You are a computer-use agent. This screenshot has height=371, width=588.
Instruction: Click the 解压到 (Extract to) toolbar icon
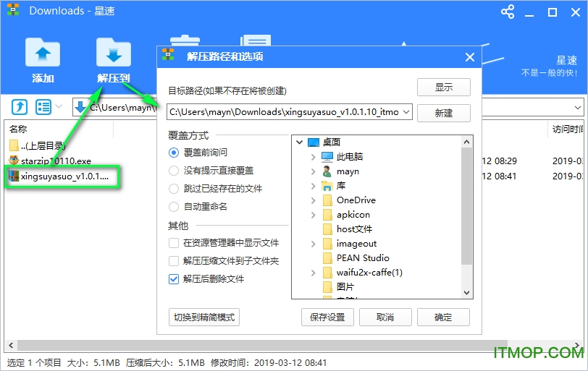point(113,54)
